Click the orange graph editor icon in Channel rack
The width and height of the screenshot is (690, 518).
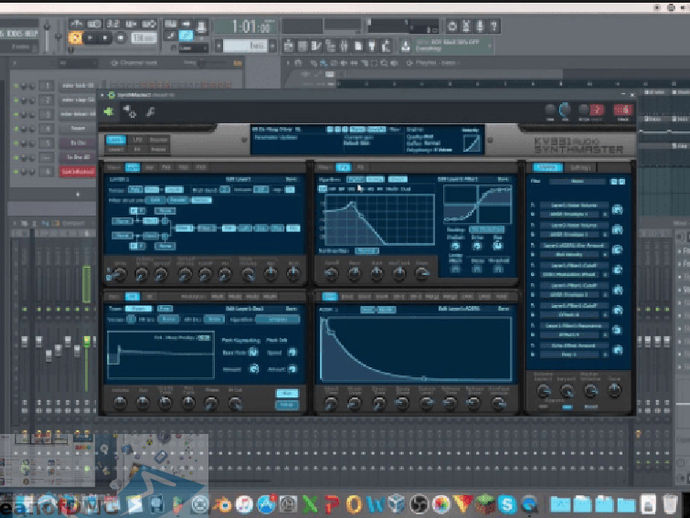point(238,63)
